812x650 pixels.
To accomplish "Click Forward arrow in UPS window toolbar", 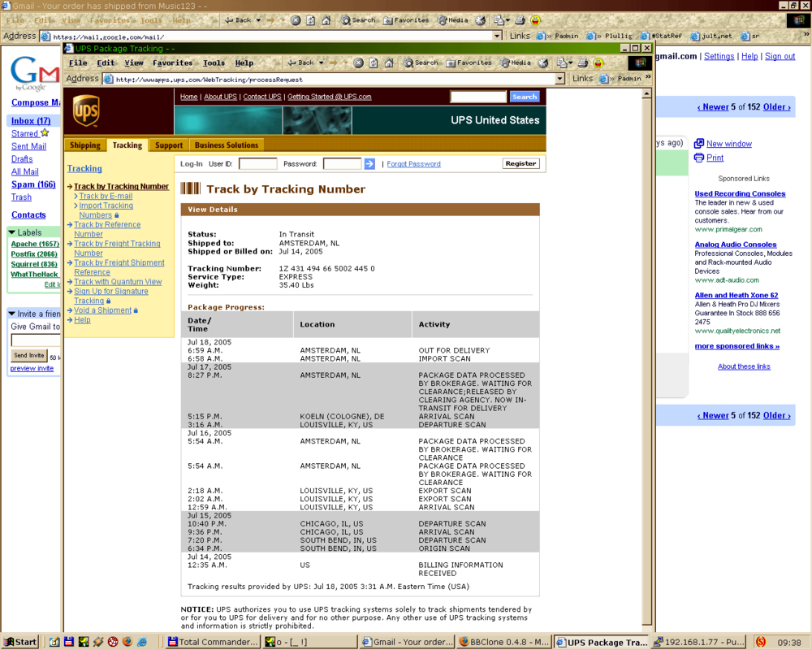I will 334,63.
